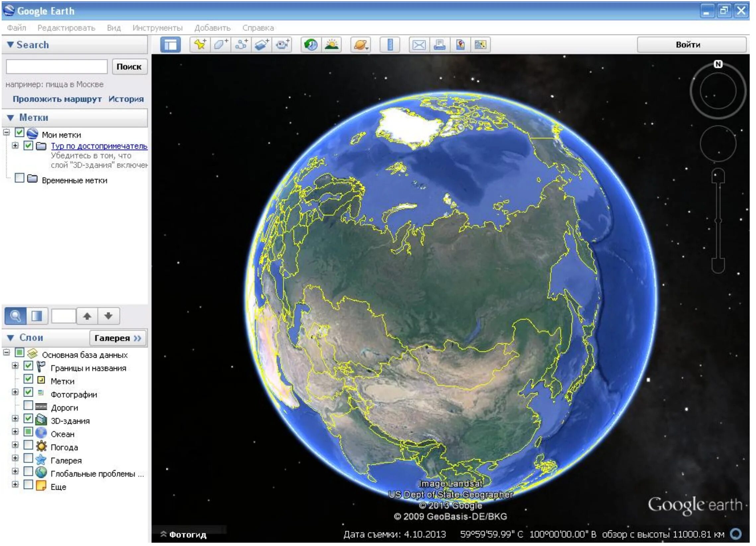Select the Ruler measurement tool
The height and width of the screenshot is (546, 756).
(x=390, y=45)
